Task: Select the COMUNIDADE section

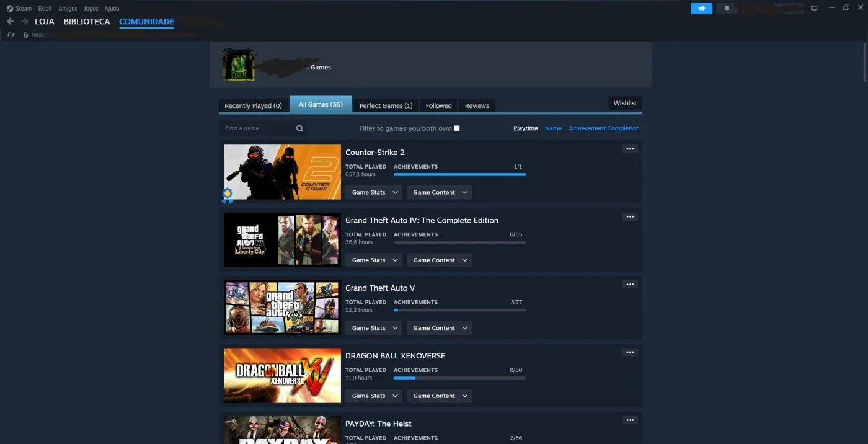Action: (x=146, y=22)
